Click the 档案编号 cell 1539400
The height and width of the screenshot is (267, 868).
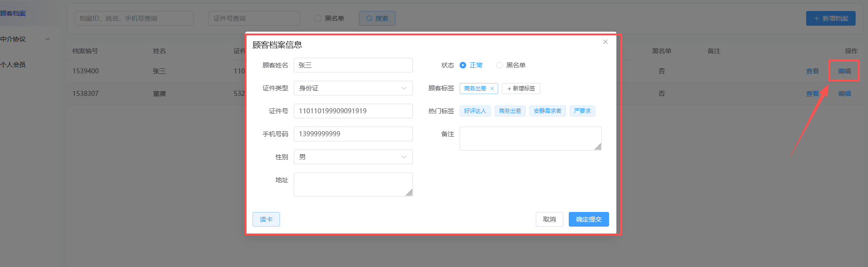tap(86, 71)
